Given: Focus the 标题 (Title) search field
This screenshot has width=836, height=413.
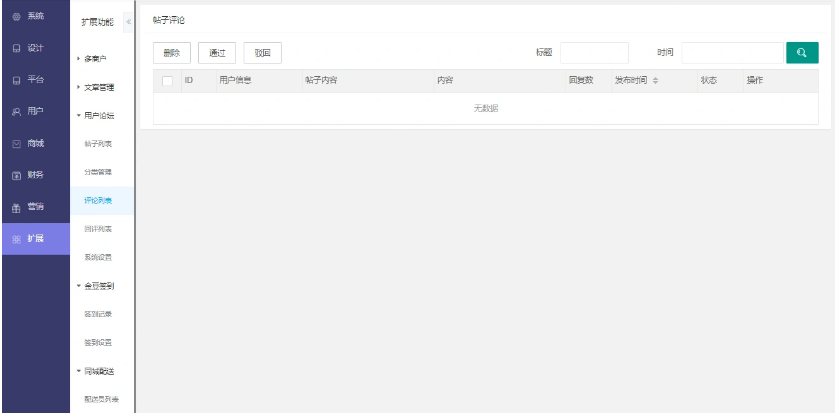Looking at the screenshot, I should [594, 53].
